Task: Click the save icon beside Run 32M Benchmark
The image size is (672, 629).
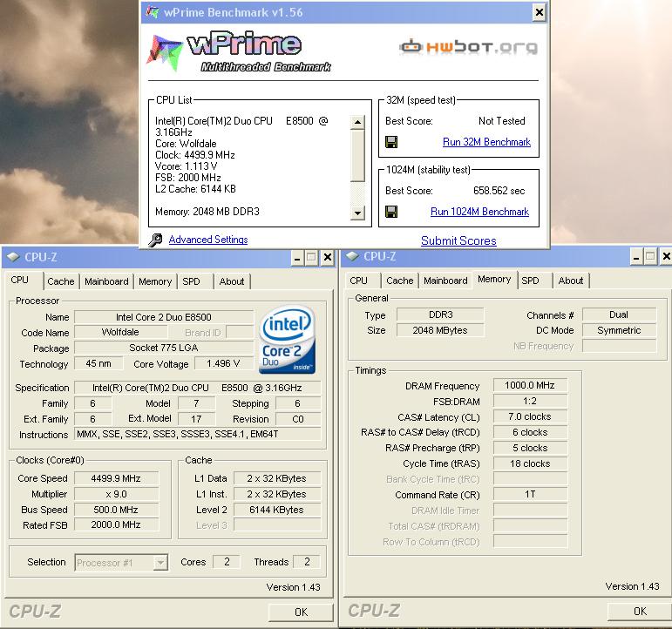Action: 391,142
